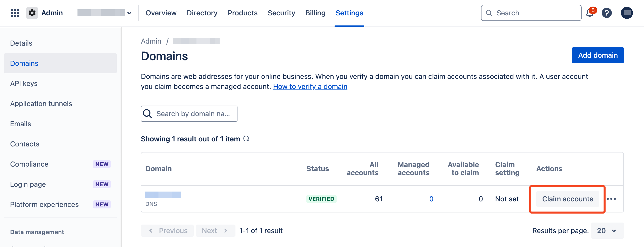The height and width of the screenshot is (247, 644).
Task: Open API keys in the sidebar
Action: 60,83
